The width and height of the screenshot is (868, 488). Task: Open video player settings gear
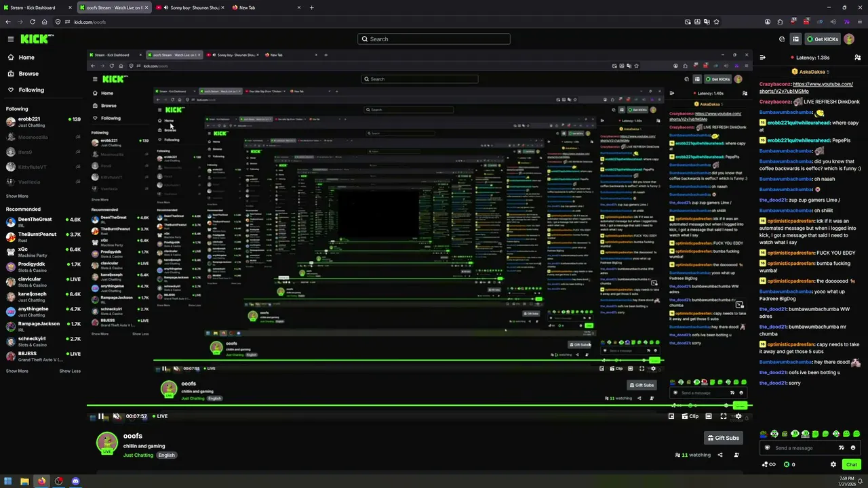coord(738,416)
